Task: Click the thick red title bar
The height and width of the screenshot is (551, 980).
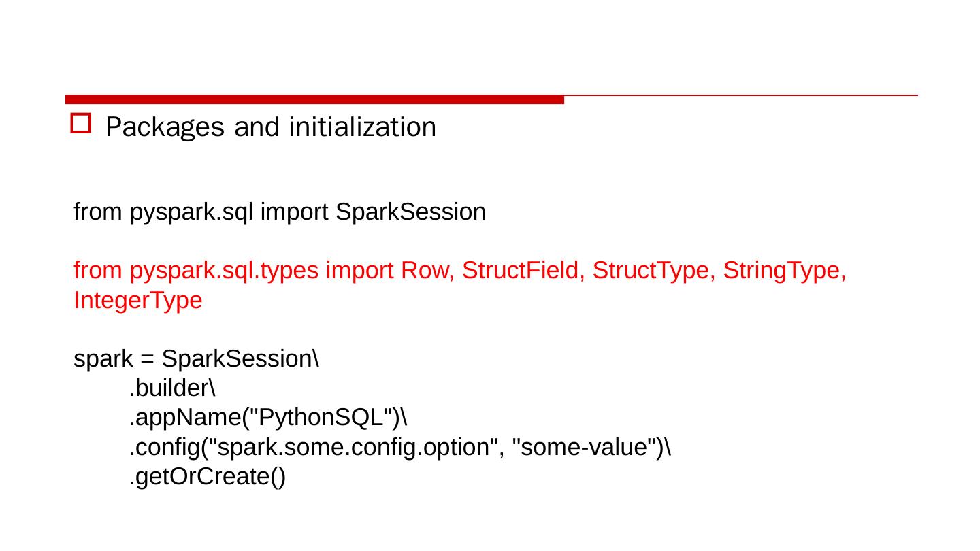Action: [314, 99]
